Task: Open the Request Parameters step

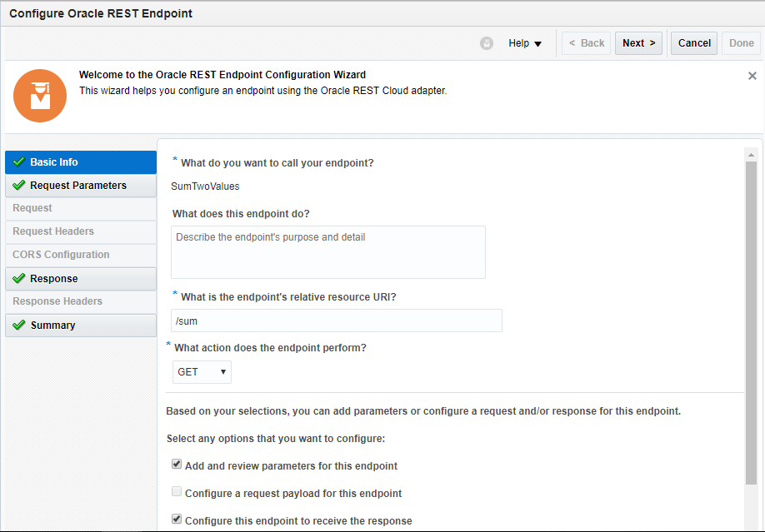Action: coord(78,186)
